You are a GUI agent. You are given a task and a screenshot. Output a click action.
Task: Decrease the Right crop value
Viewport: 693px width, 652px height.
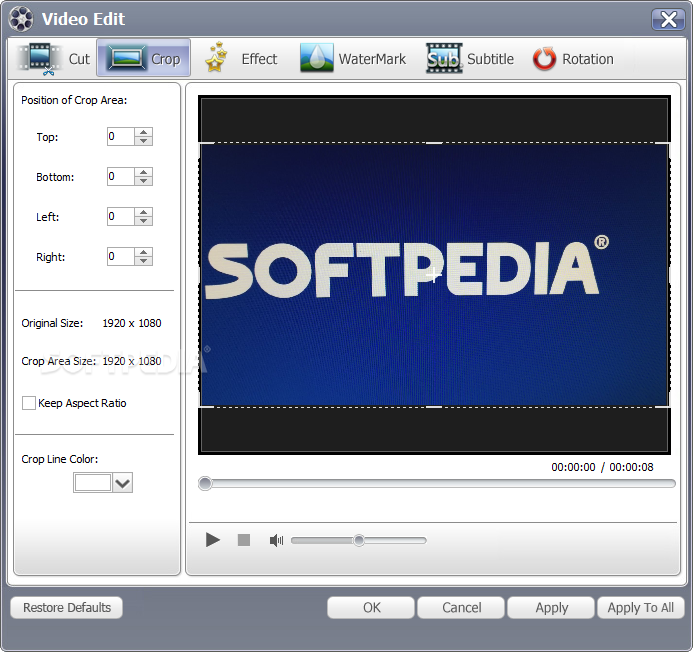143,261
